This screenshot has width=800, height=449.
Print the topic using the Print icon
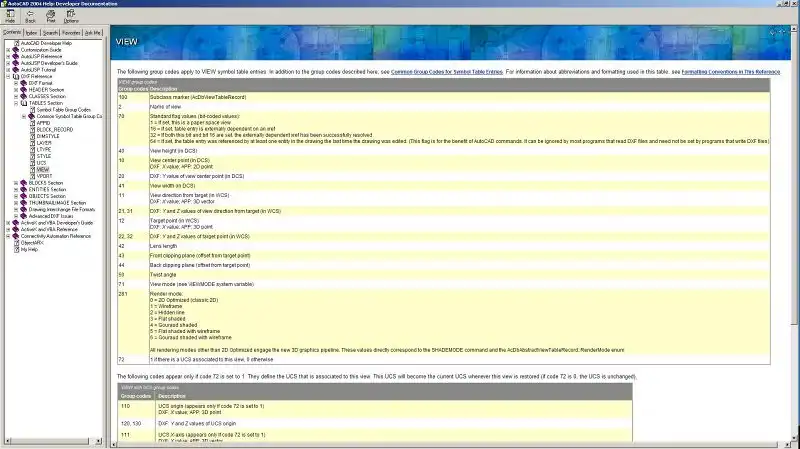pos(51,16)
